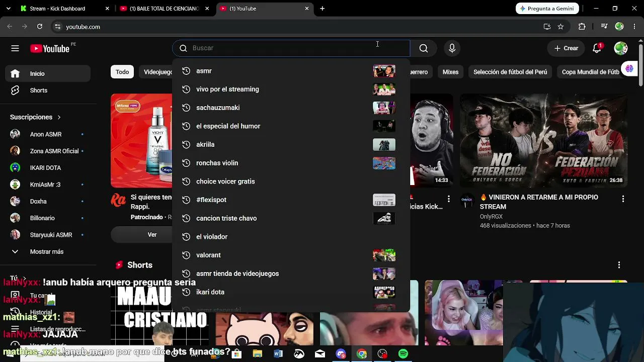Select 'asmr tienda de videojuegos' suggestion
Viewport: 644px width, 362px height.
(291, 274)
